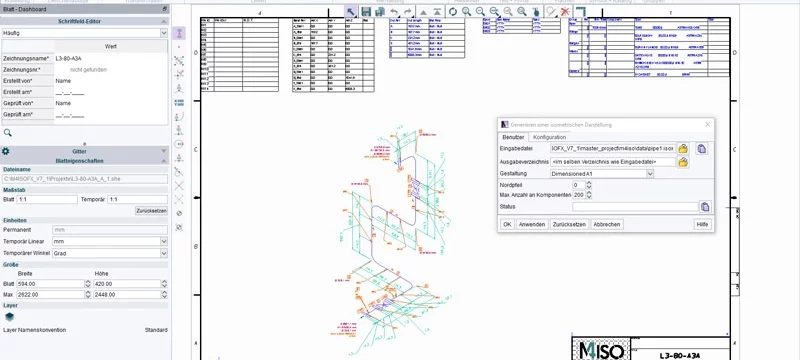Switch to the Konfiguration tab
Screen dimensions: 800x360
click(x=549, y=137)
